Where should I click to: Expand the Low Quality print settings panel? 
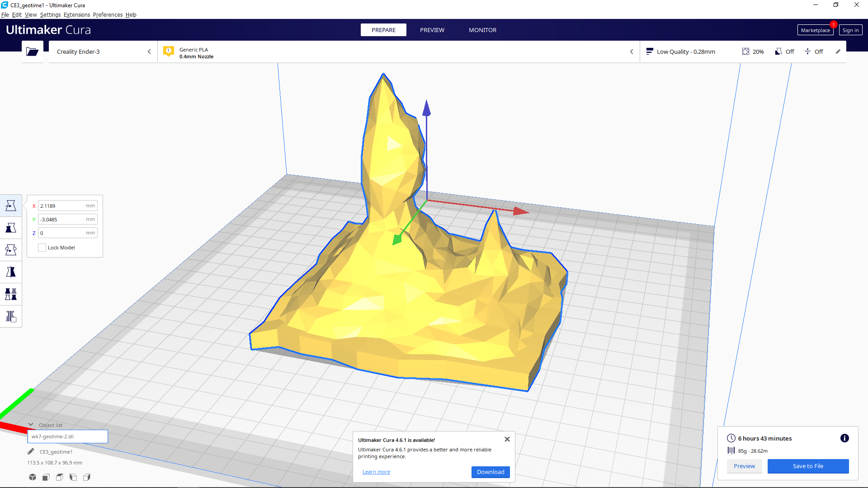[743, 52]
